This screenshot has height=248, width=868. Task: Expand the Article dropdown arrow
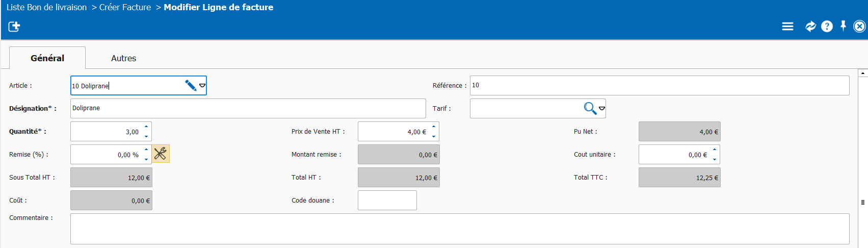(202, 86)
